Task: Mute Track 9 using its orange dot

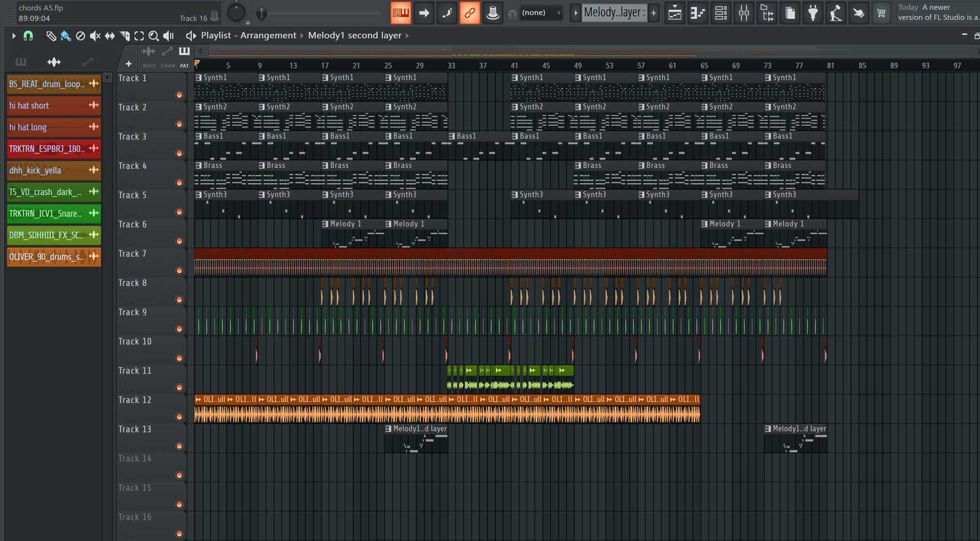Action: pyautogui.click(x=179, y=329)
